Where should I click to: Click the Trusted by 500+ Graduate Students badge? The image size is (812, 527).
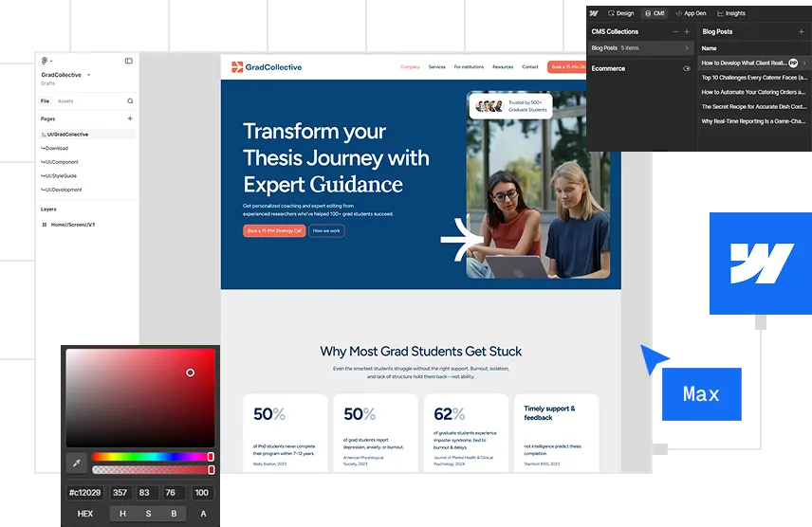[510, 106]
